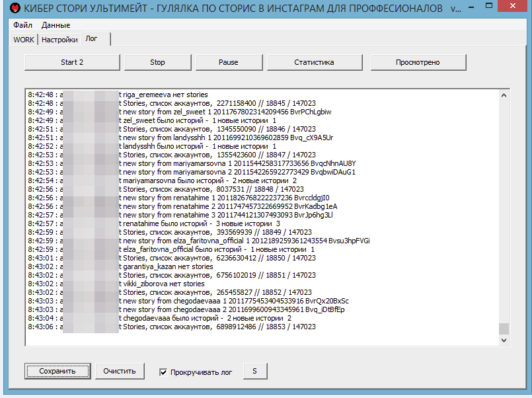Click the renatahime было историй line
532x398 pixels.
154,223
